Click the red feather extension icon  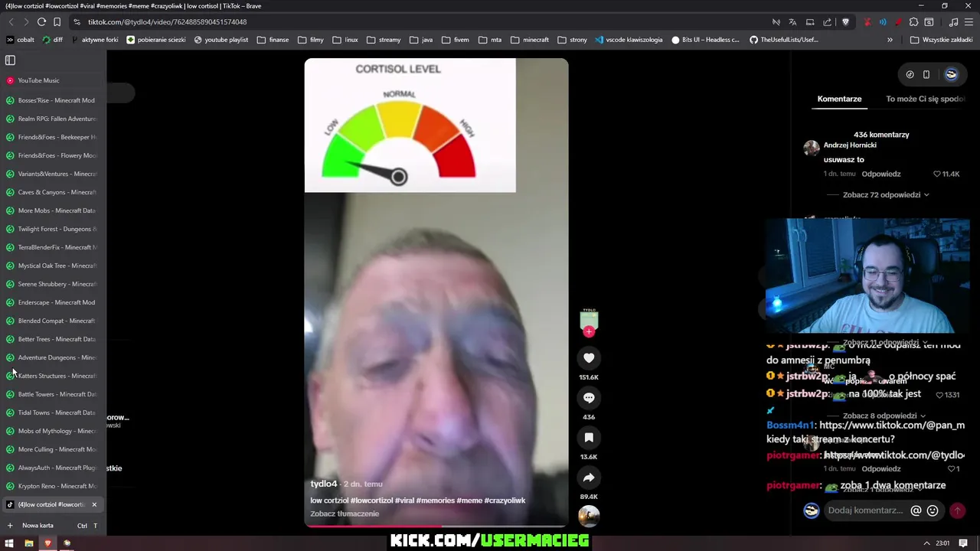click(898, 22)
